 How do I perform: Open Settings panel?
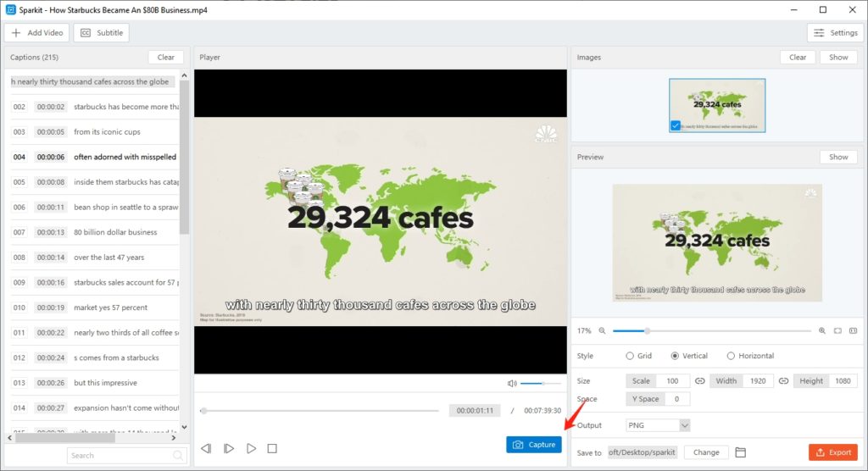(x=835, y=33)
